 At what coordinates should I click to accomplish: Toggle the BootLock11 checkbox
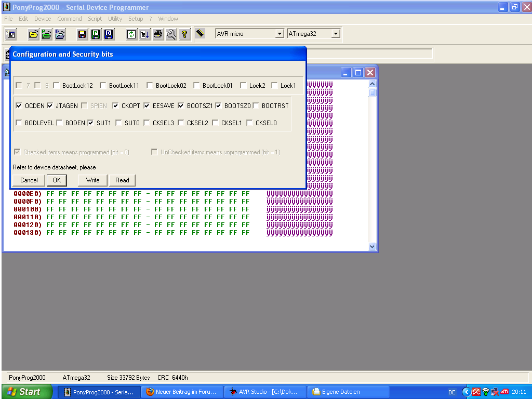tap(103, 86)
